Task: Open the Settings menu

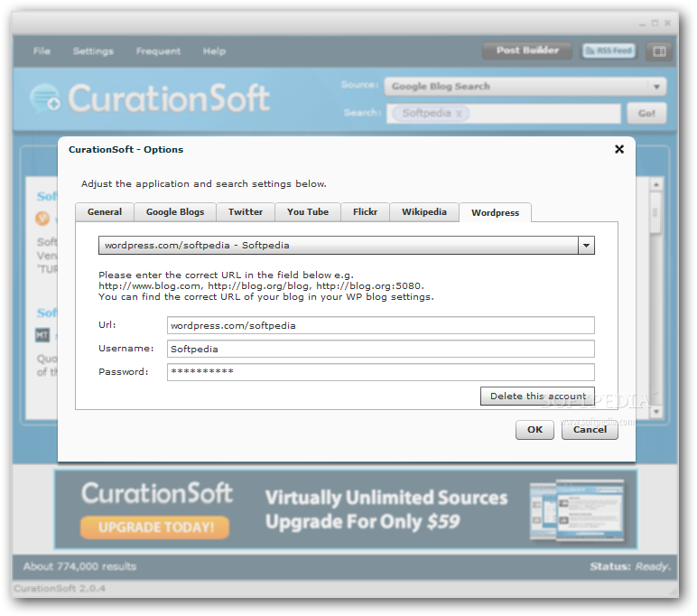Action: [x=93, y=51]
